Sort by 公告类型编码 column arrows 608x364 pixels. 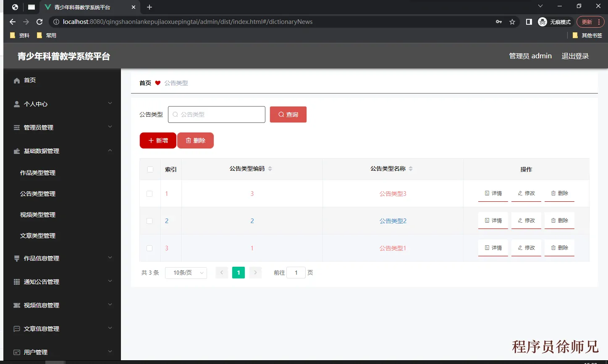coord(270,169)
